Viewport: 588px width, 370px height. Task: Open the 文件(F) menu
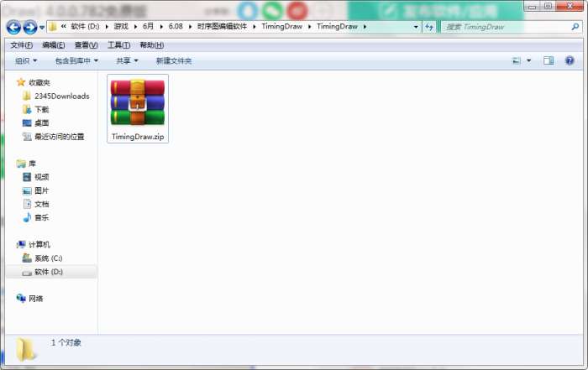click(x=21, y=45)
